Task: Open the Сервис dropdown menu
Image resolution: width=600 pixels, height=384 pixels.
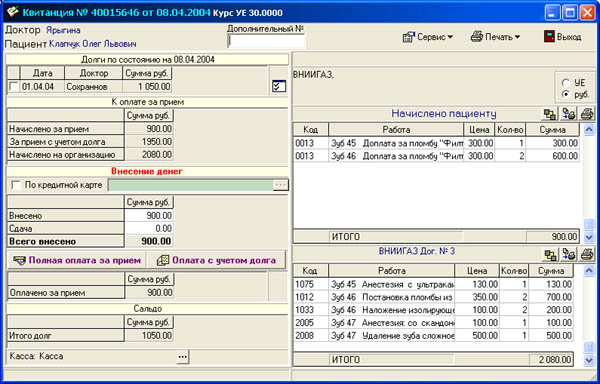Action: (x=428, y=37)
